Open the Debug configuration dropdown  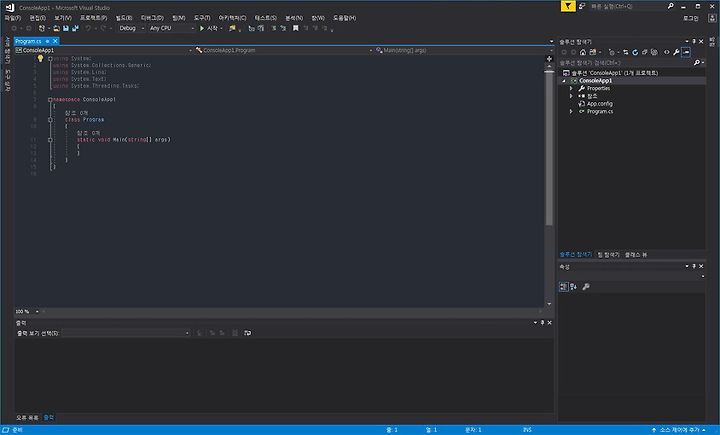(x=131, y=28)
